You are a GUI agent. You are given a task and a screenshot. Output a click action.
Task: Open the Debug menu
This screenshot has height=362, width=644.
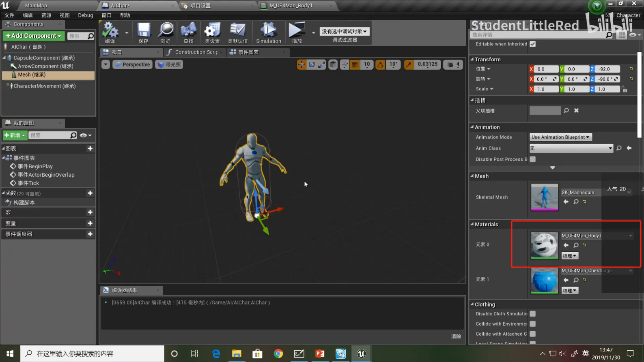tap(86, 15)
